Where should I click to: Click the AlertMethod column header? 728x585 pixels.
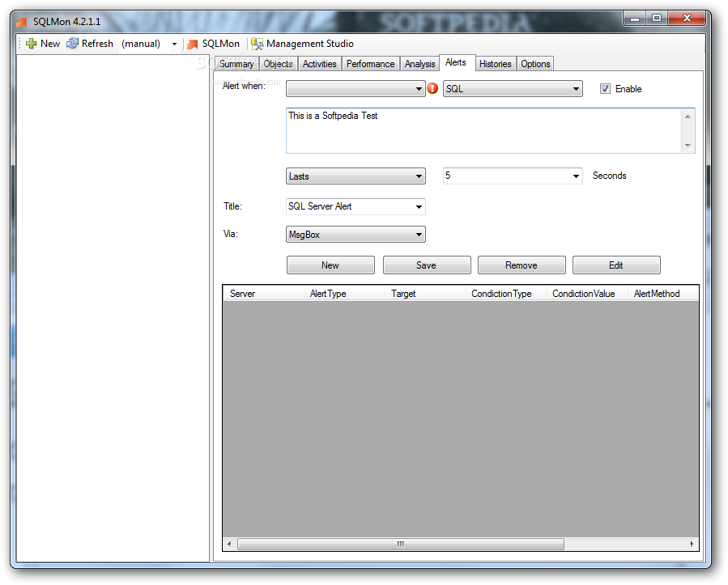(x=663, y=294)
